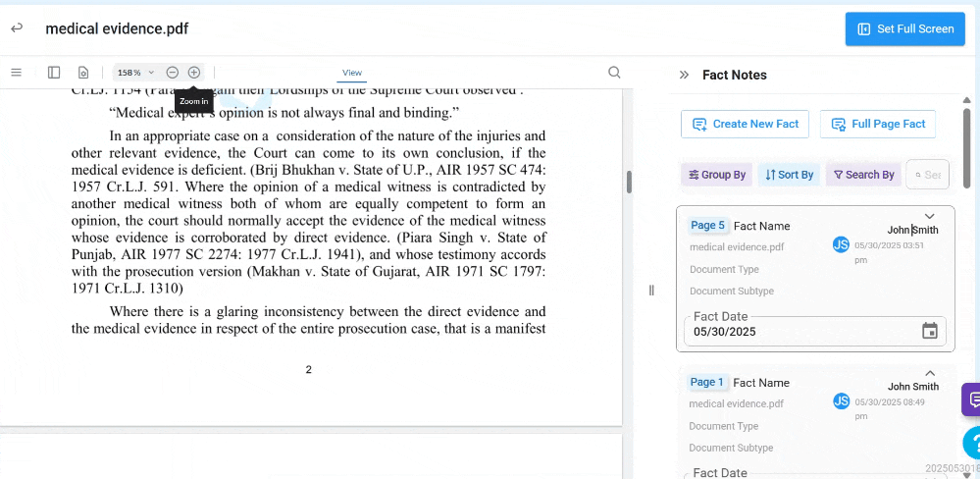
Task: Click the Fact Name text in Page 1 card
Action: tap(761, 383)
